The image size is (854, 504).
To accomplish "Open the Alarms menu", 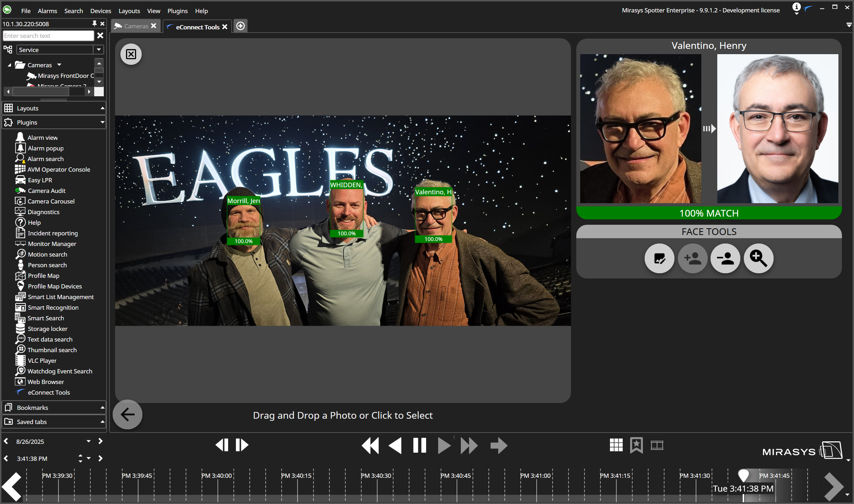I will pyautogui.click(x=47, y=11).
